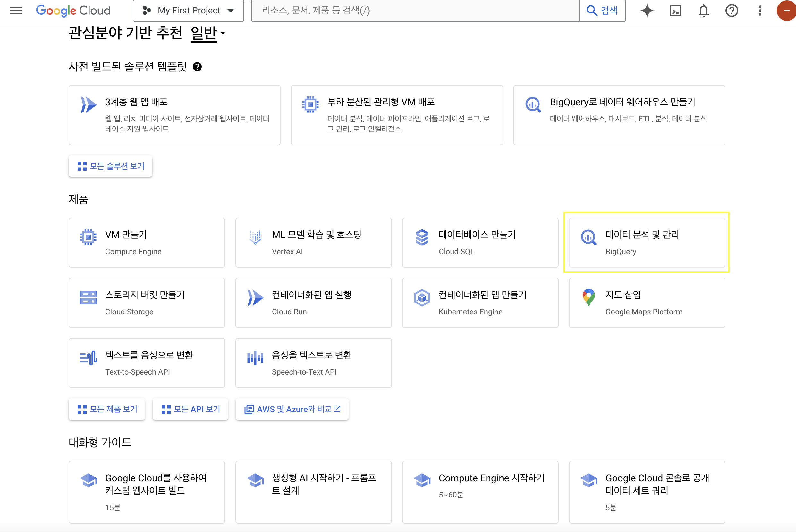Expand the My First Project selector
The image size is (796, 532).
pyautogui.click(x=188, y=11)
